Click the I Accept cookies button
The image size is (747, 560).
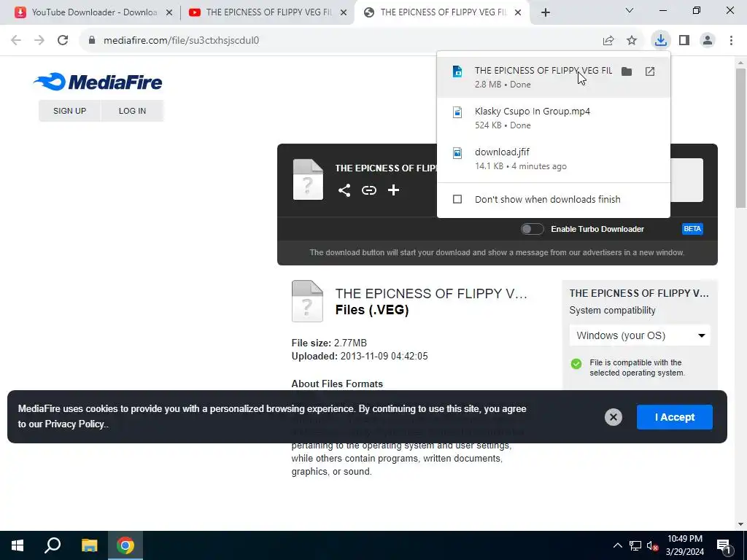[x=675, y=417]
